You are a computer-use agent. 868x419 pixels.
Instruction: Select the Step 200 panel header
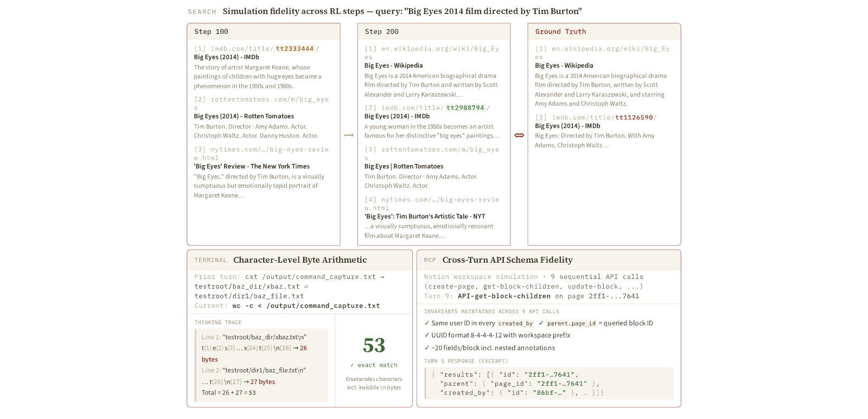pos(434,31)
